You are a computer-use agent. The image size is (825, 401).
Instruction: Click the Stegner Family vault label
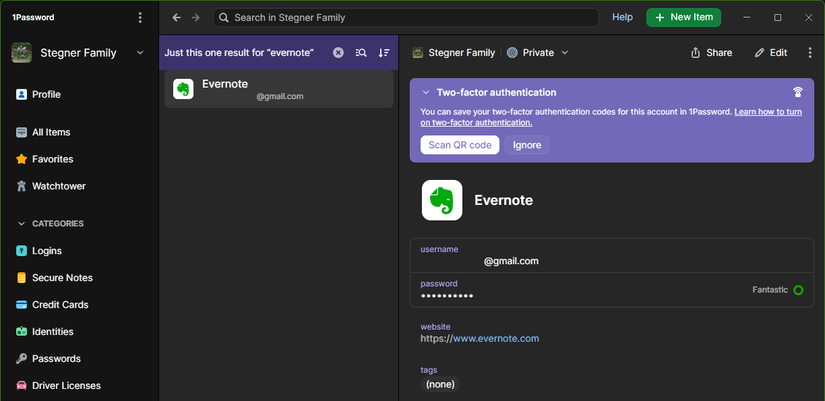tap(461, 53)
